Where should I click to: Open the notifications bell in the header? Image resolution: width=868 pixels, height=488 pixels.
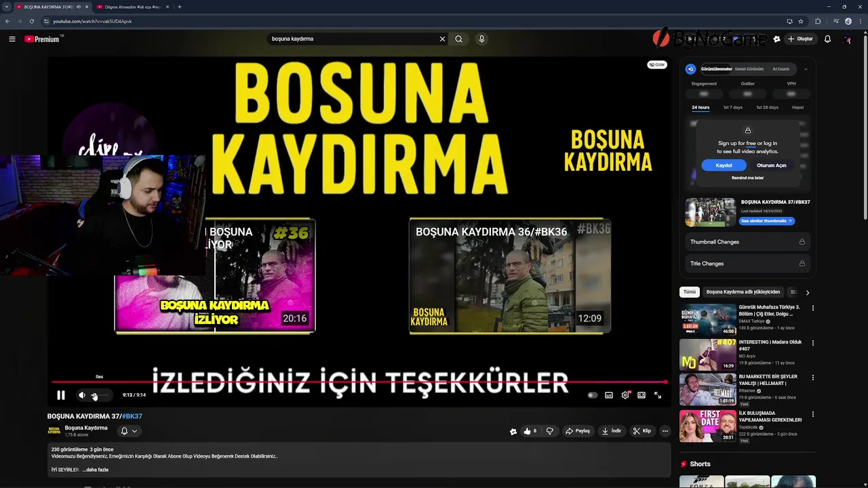tap(827, 39)
